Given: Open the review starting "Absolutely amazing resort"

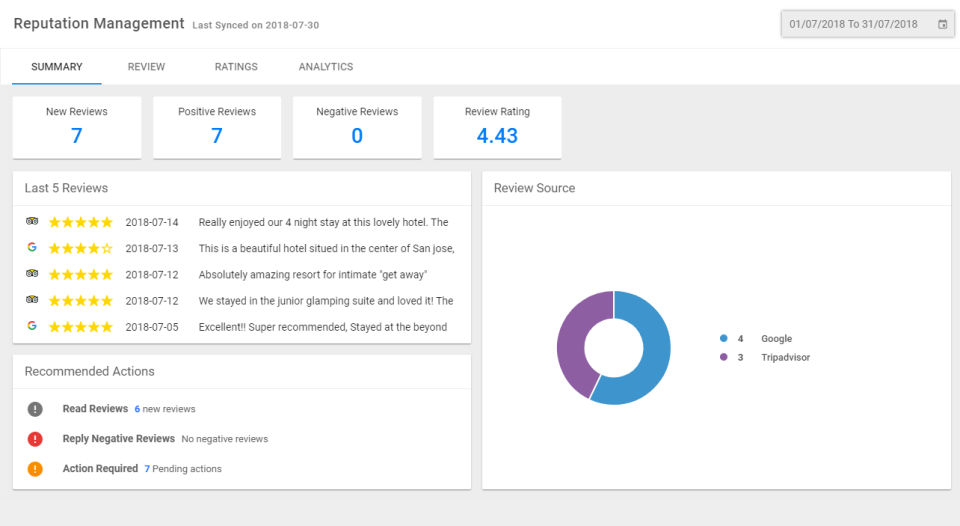Looking at the screenshot, I should tap(313, 274).
